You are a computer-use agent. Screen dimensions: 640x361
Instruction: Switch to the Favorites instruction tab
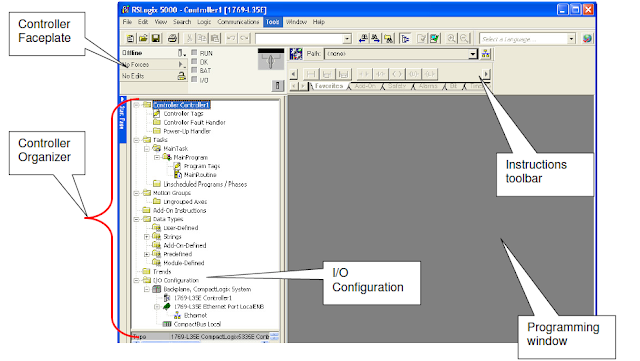(329, 86)
